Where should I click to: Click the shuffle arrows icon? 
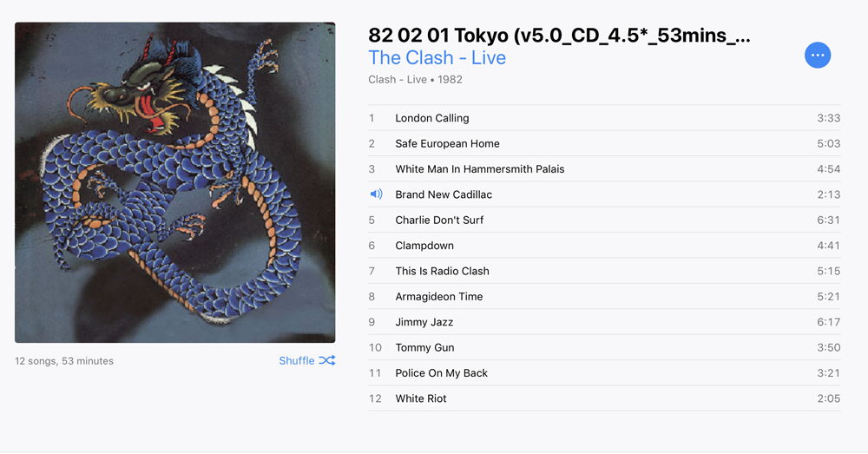click(327, 360)
